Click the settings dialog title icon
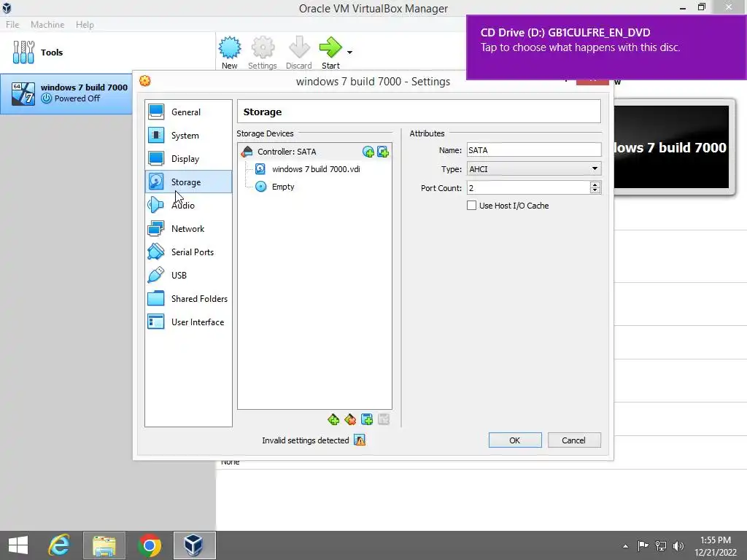The image size is (747, 560). point(145,81)
